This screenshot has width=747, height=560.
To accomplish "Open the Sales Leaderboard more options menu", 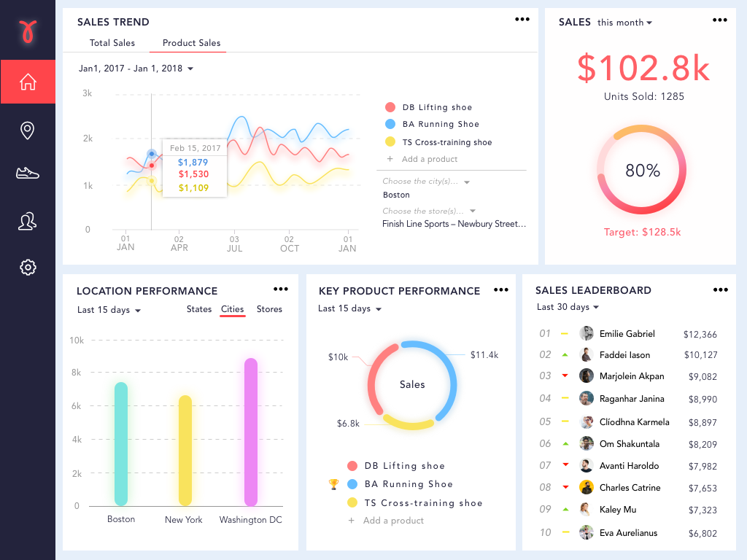I will [x=720, y=289].
